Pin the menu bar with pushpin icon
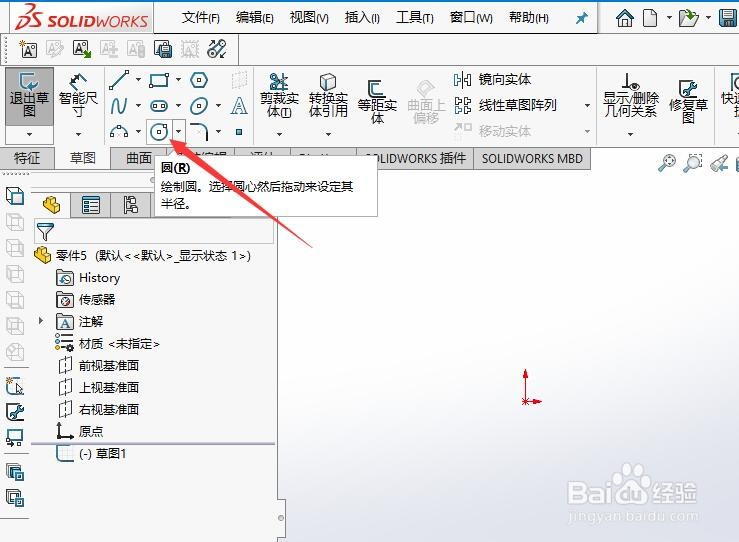 coord(582,18)
